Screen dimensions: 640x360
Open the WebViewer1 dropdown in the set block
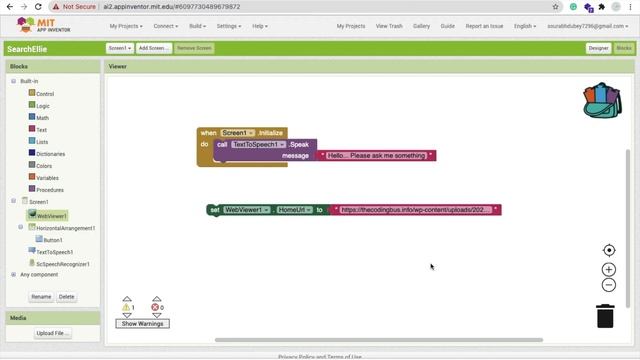pyautogui.click(x=247, y=210)
